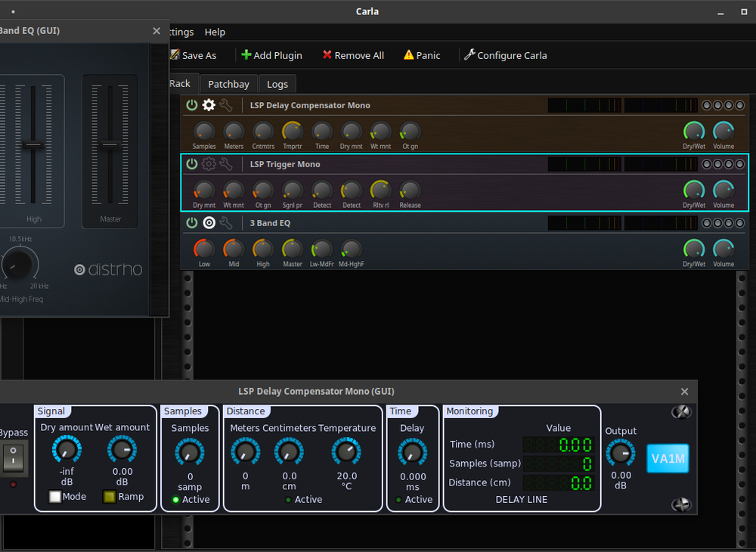Click the green plus Add Plugin icon
The width and height of the screenshot is (756, 552).
pos(245,54)
